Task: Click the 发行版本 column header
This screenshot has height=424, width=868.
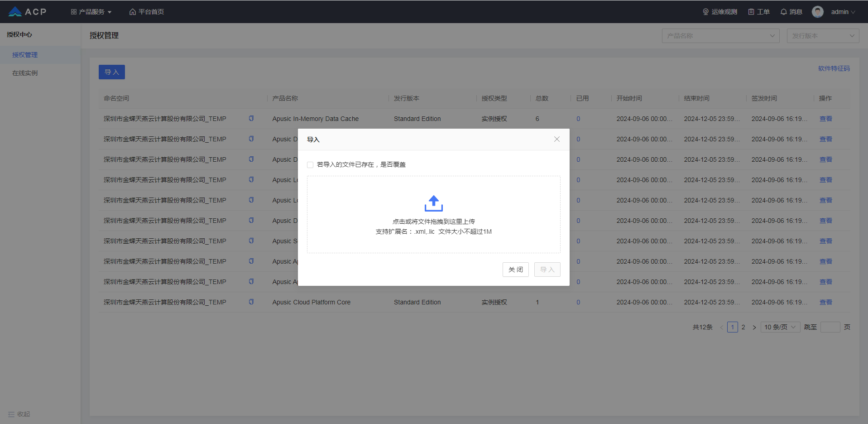Action: pos(407,98)
